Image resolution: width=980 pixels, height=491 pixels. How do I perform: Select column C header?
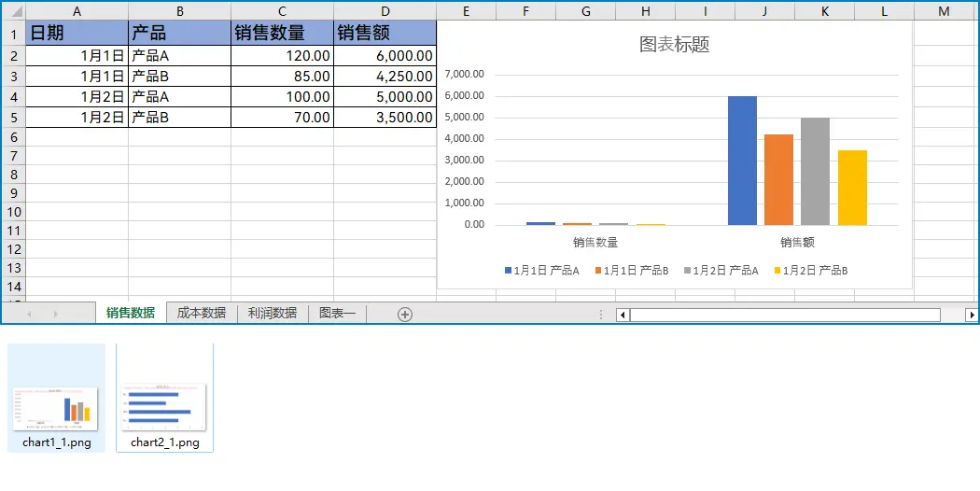(x=283, y=11)
